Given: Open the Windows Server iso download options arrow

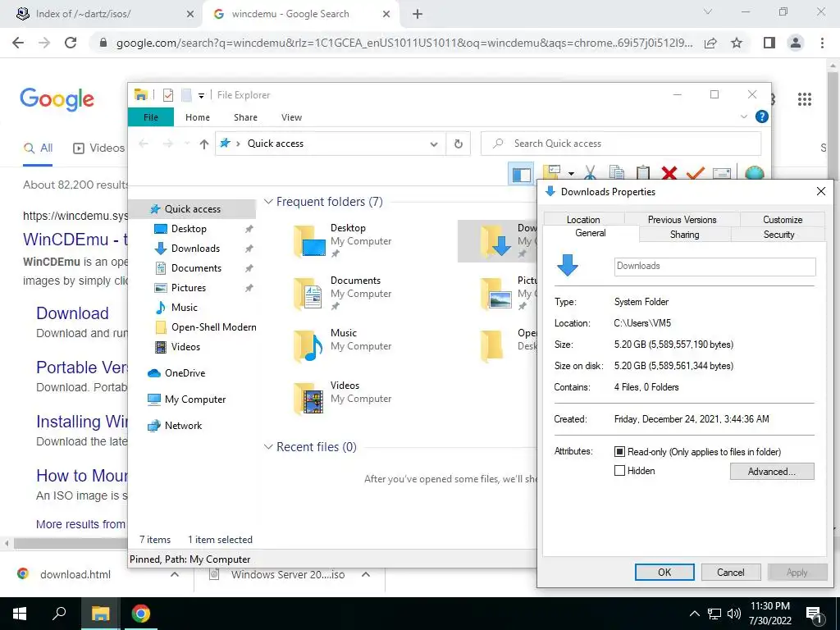Looking at the screenshot, I should coord(366,574).
